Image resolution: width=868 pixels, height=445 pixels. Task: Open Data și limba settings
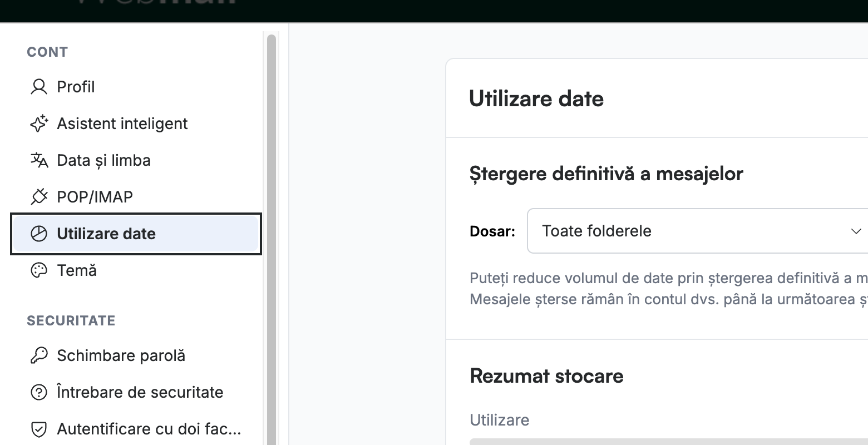pyautogui.click(x=136, y=160)
